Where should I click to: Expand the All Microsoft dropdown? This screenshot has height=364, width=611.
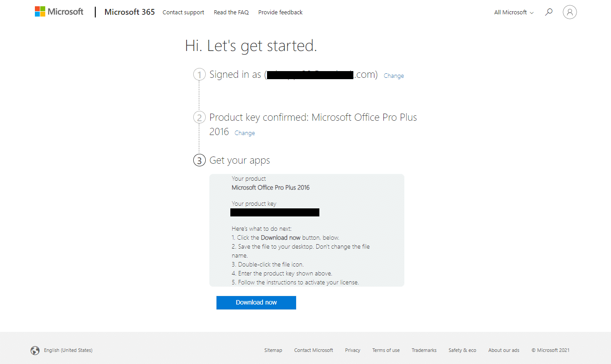(x=514, y=13)
